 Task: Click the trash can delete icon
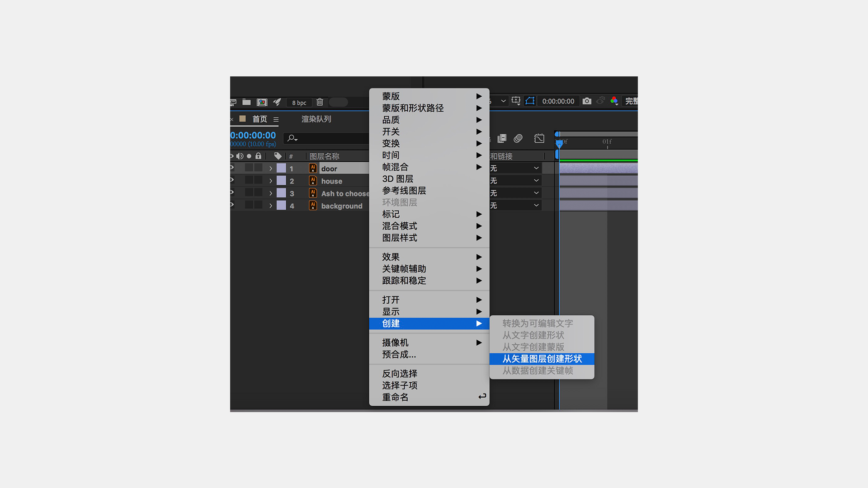(x=320, y=103)
